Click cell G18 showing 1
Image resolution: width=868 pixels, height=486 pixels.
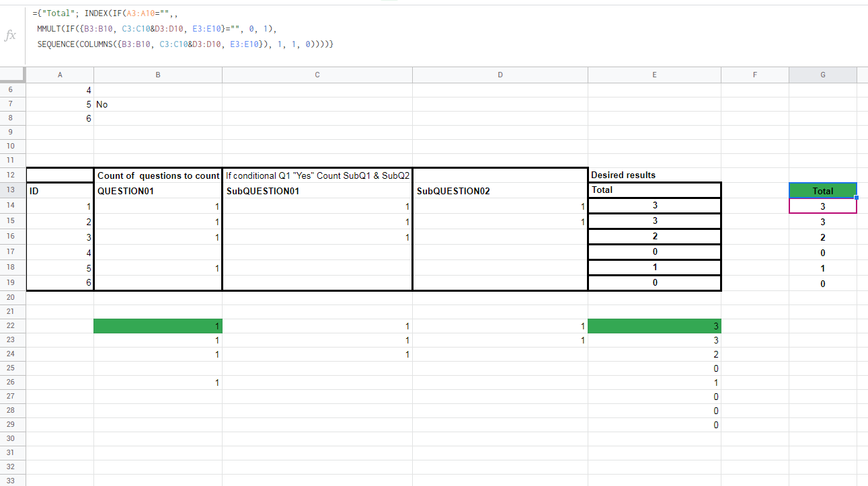point(823,268)
